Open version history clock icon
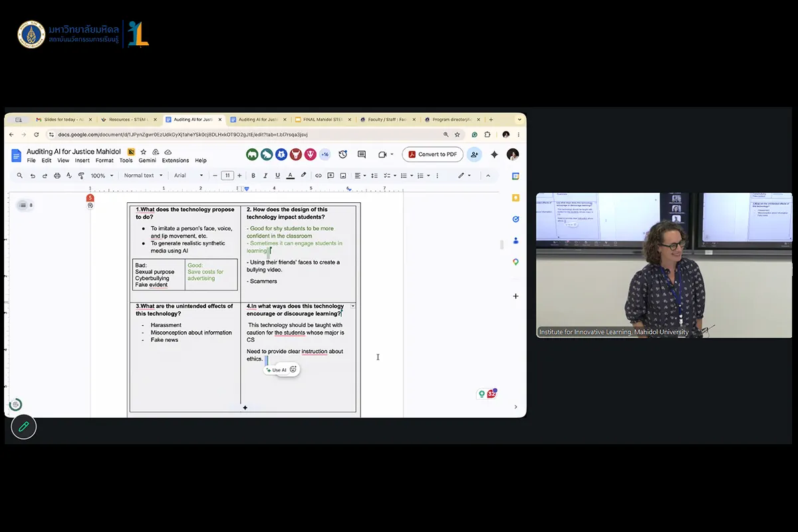Viewport: 798px width, 532px height. (x=342, y=154)
